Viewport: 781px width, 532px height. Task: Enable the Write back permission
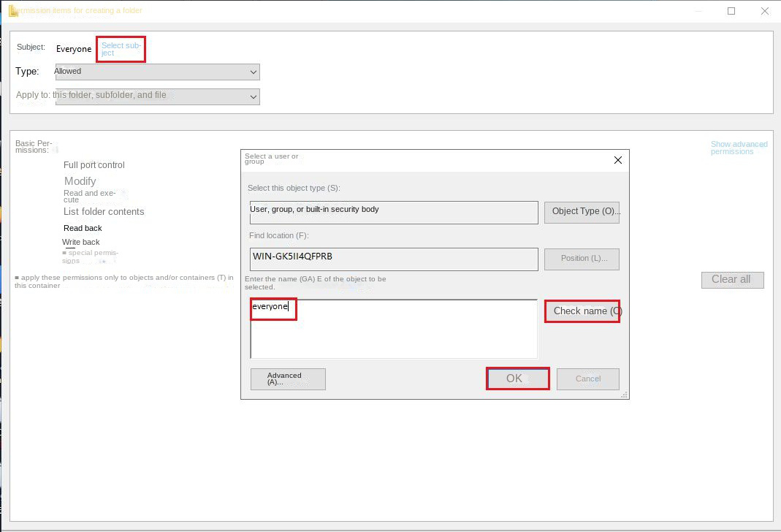click(x=80, y=242)
